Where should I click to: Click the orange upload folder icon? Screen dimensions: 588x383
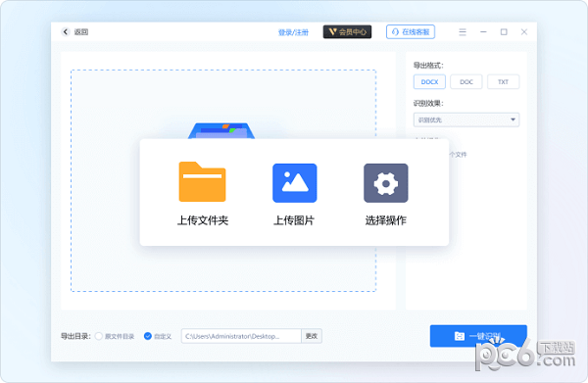pos(202,182)
